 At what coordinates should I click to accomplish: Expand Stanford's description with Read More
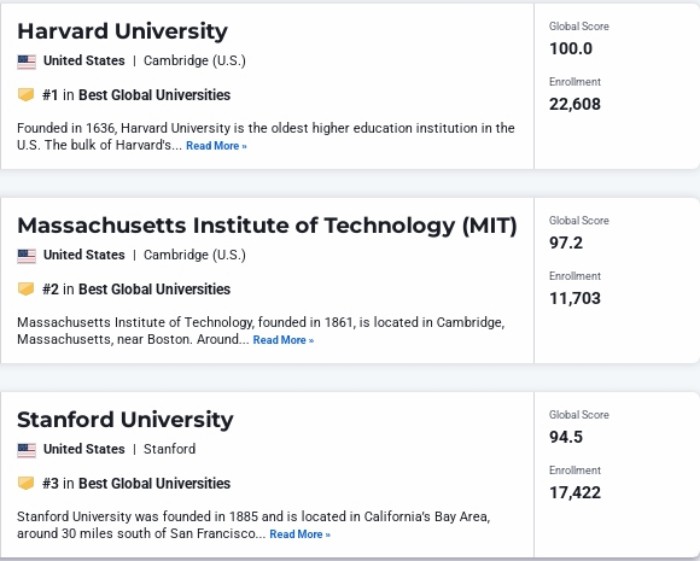300,534
